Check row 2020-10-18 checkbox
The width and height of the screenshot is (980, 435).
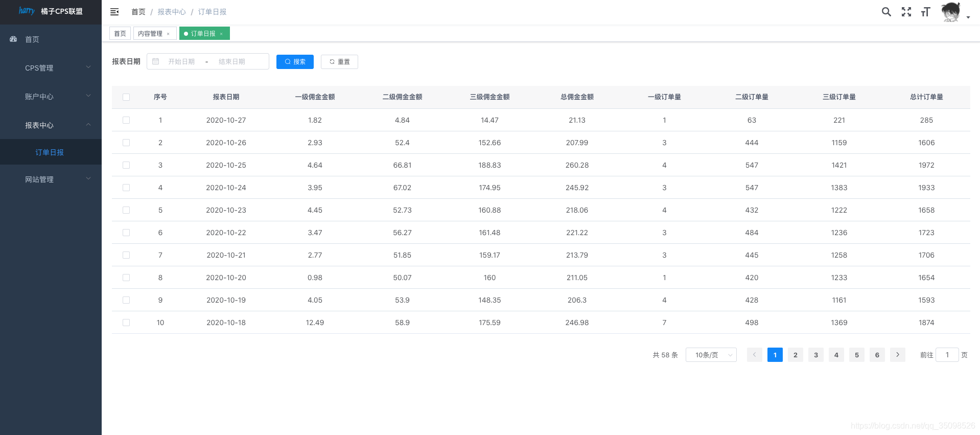click(126, 323)
